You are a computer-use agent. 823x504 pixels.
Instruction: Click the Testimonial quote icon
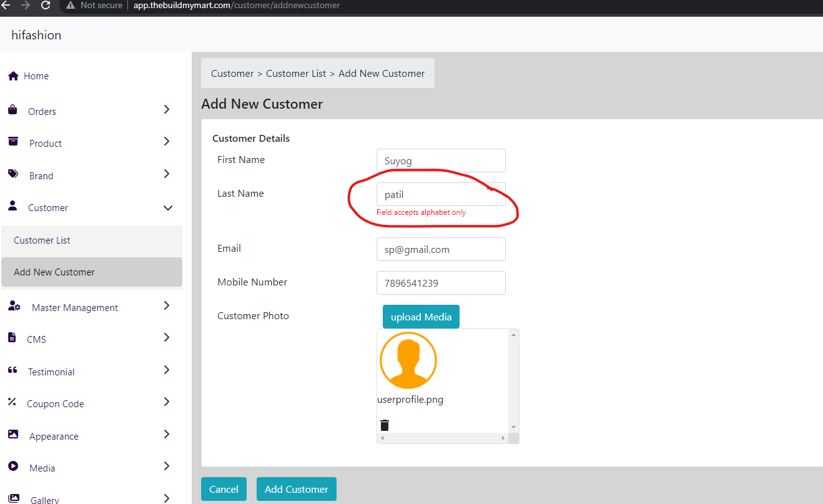click(x=12, y=370)
